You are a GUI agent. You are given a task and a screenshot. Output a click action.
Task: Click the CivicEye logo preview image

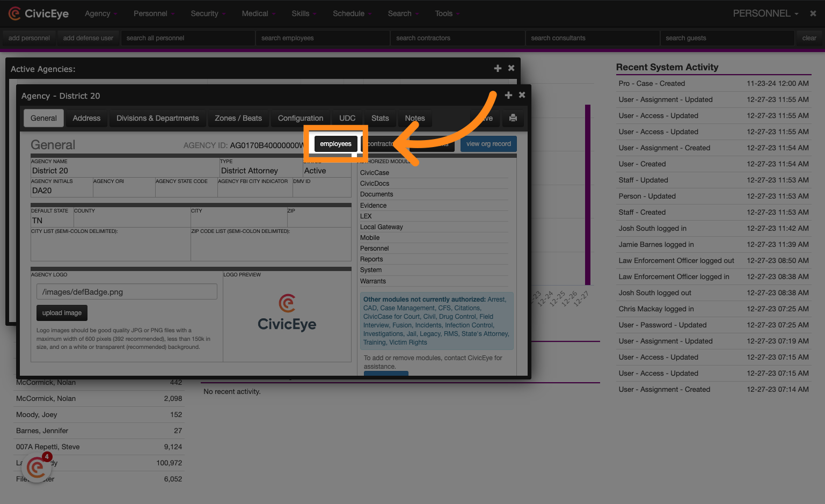pyautogui.click(x=287, y=312)
